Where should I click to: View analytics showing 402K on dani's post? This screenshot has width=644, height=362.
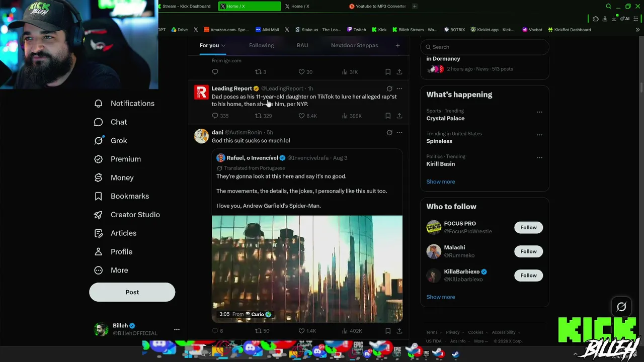pyautogui.click(x=352, y=331)
